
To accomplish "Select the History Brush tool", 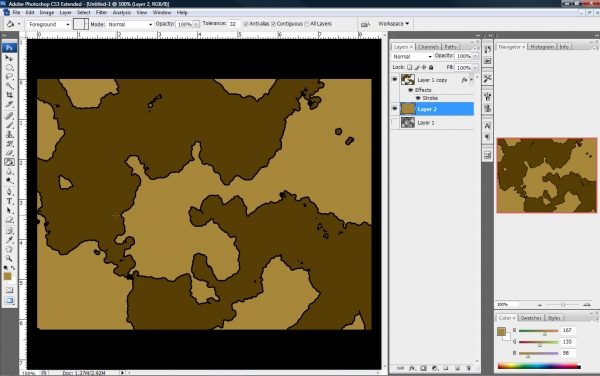I will coord(9,143).
